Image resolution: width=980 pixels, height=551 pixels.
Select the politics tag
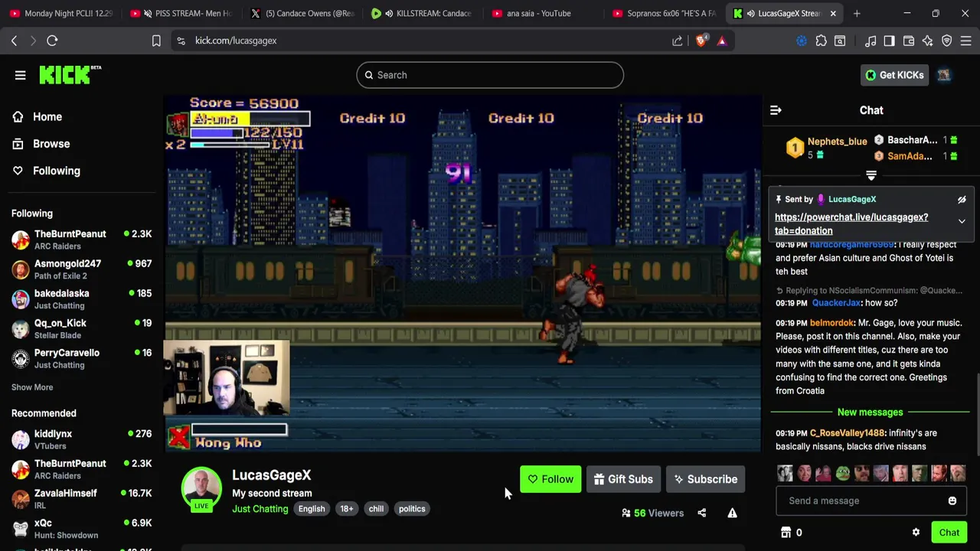click(412, 509)
